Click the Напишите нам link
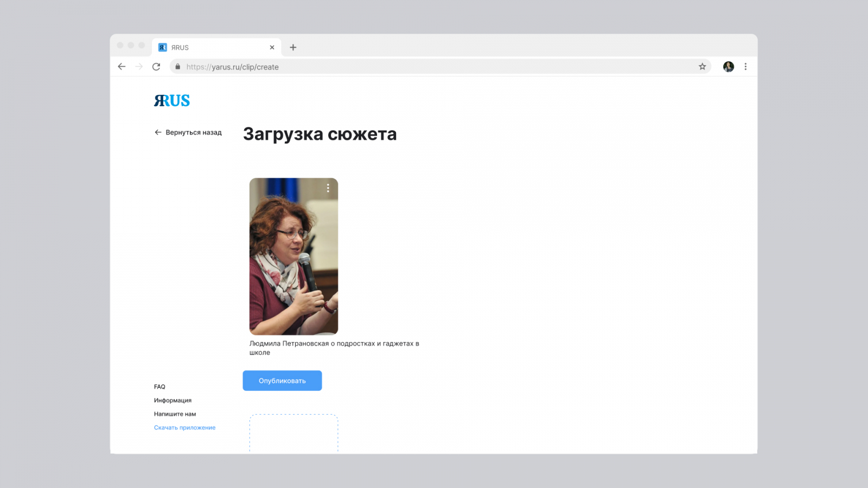 pyautogui.click(x=175, y=414)
